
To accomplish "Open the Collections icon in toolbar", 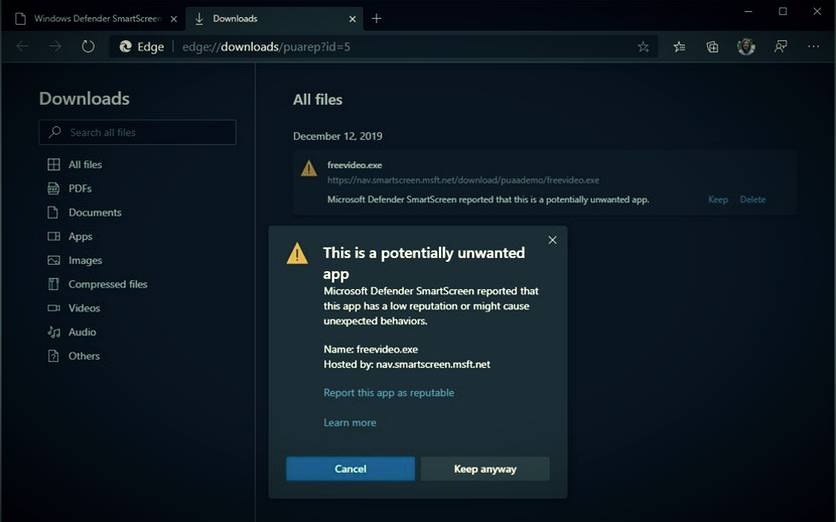I will [x=712, y=46].
